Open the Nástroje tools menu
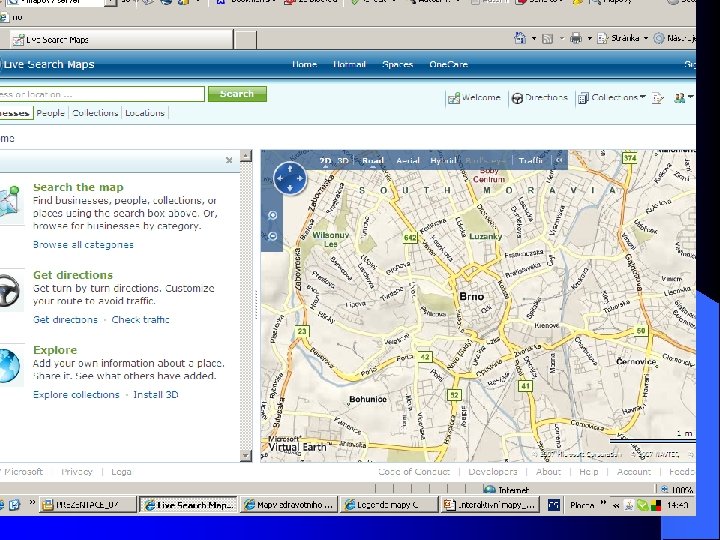The image size is (720, 540). tap(675, 39)
